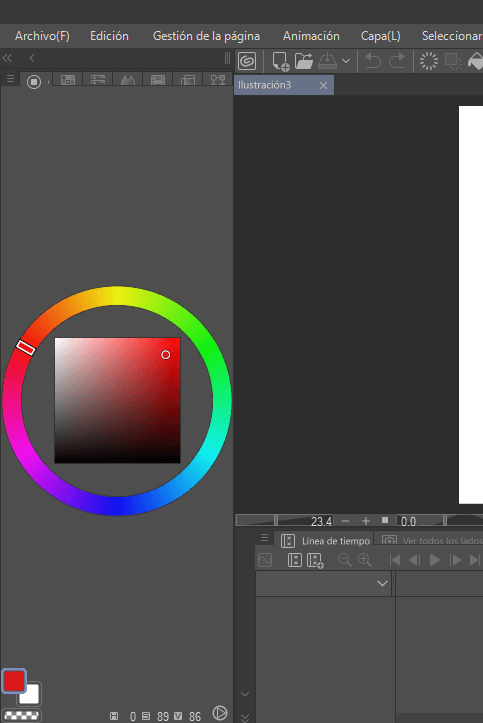Click the single left chevron on dock

[x=31, y=58]
